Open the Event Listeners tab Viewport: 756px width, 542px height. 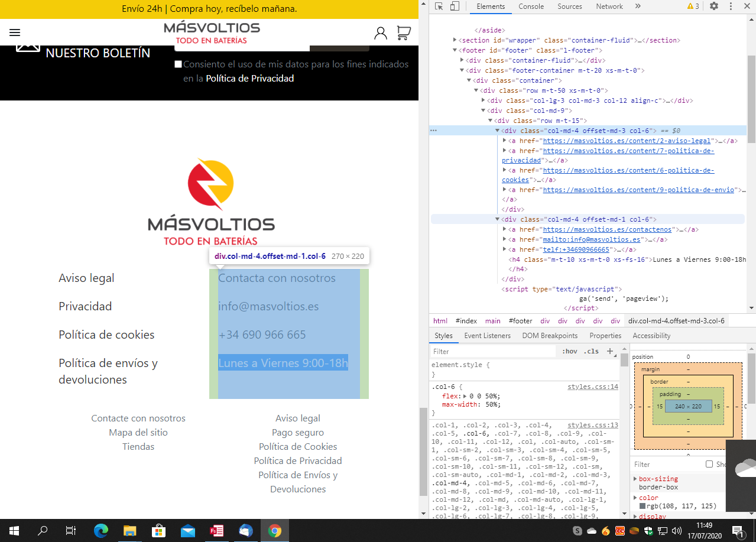(488, 336)
